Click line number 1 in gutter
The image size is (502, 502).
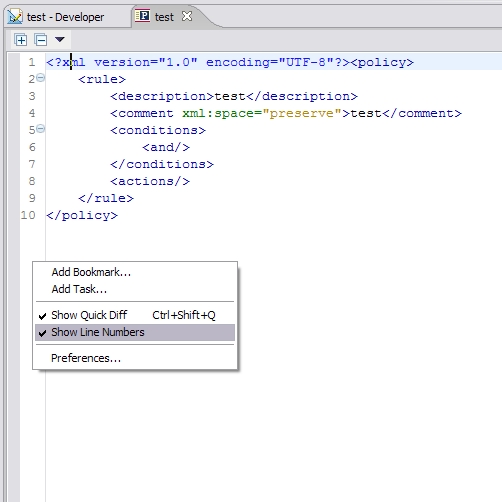pyautogui.click(x=32, y=62)
